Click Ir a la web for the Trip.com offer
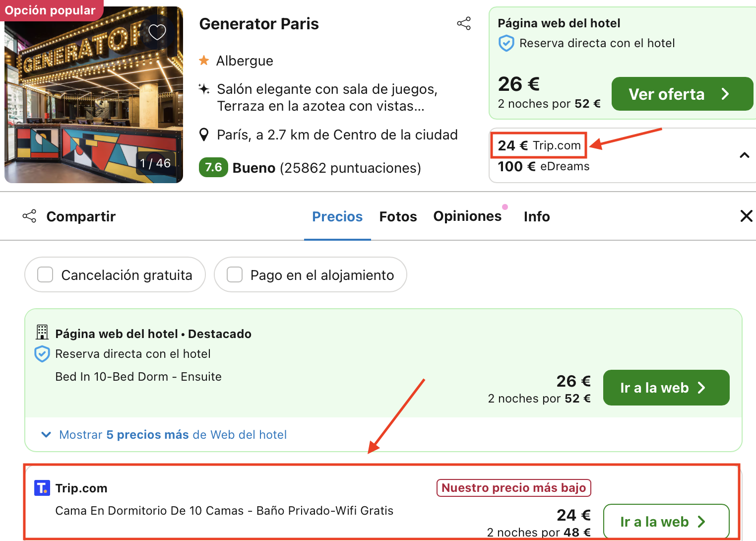 (666, 521)
